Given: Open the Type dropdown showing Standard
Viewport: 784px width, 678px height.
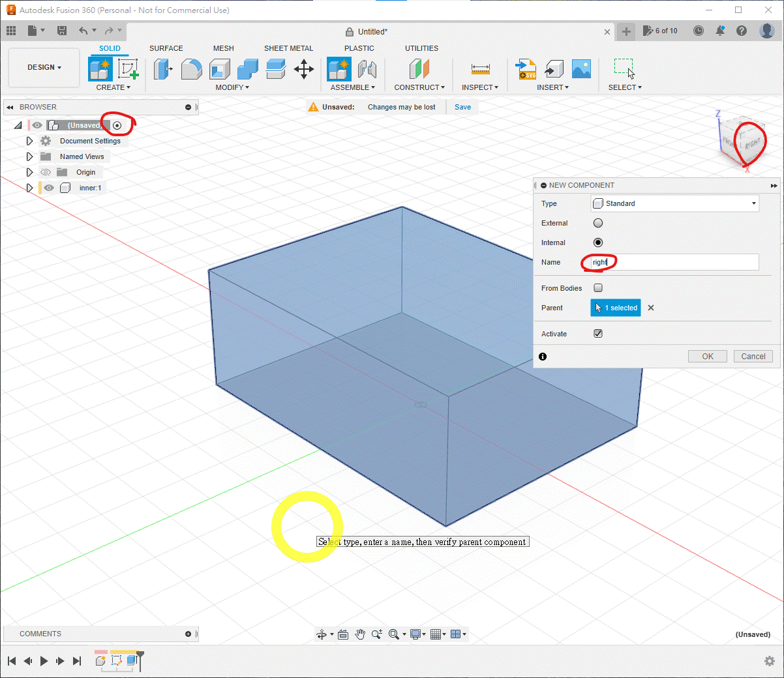Looking at the screenshot, I should tap(674, 203).
